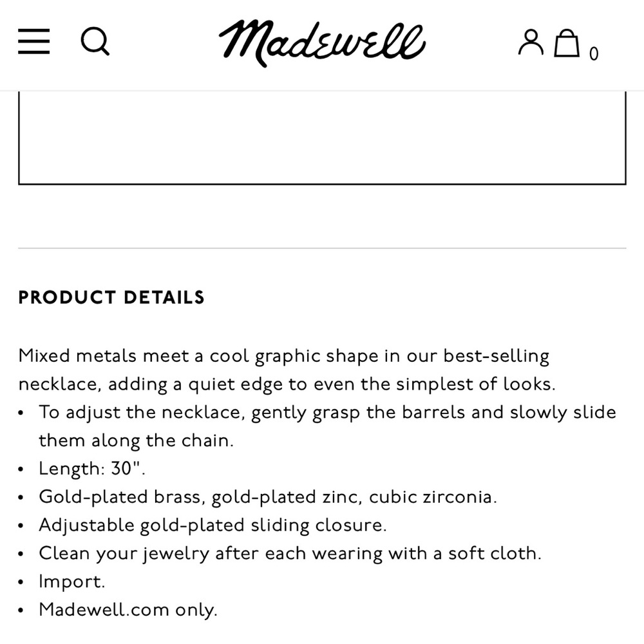
Task: Open navigation drawer via menu lines
Action: pyautogui.click(x=34, y=42)
